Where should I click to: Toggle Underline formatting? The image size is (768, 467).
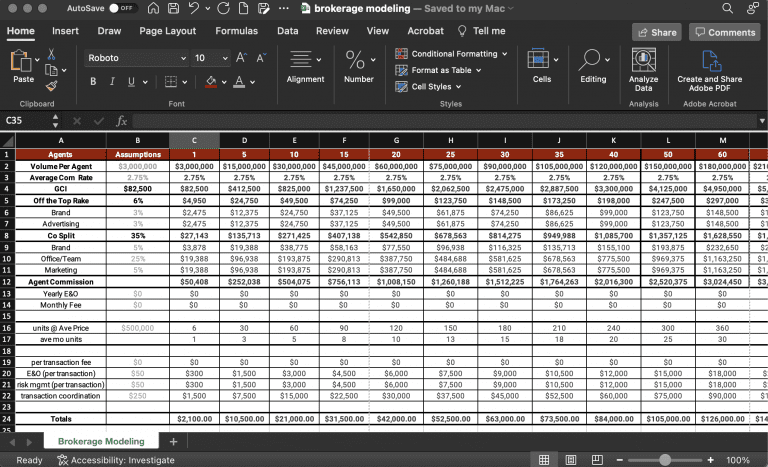[x=131, y=82]
